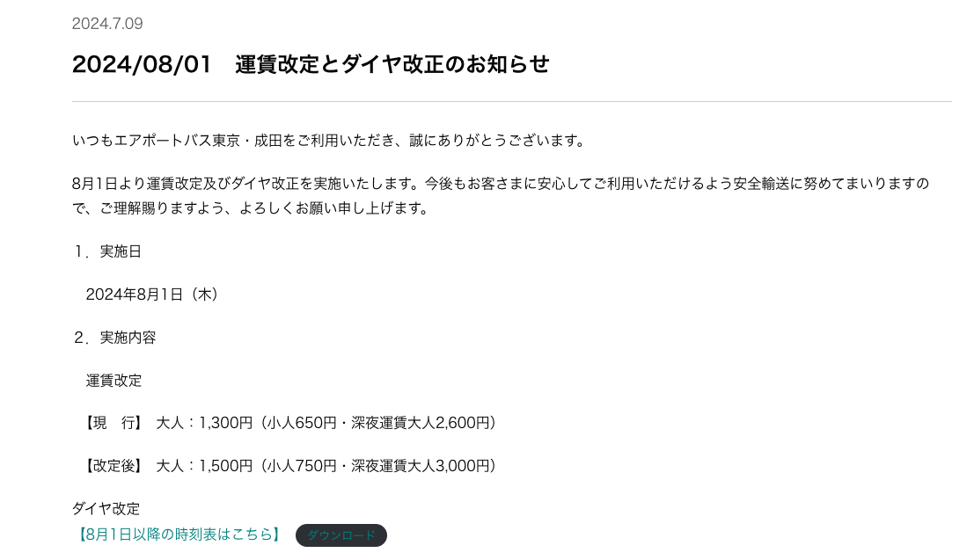Click the revised late-night fare text 深夜運賃大人3,000円
The height and width of the screenshot is (560, 974).
tap(421, 466)
